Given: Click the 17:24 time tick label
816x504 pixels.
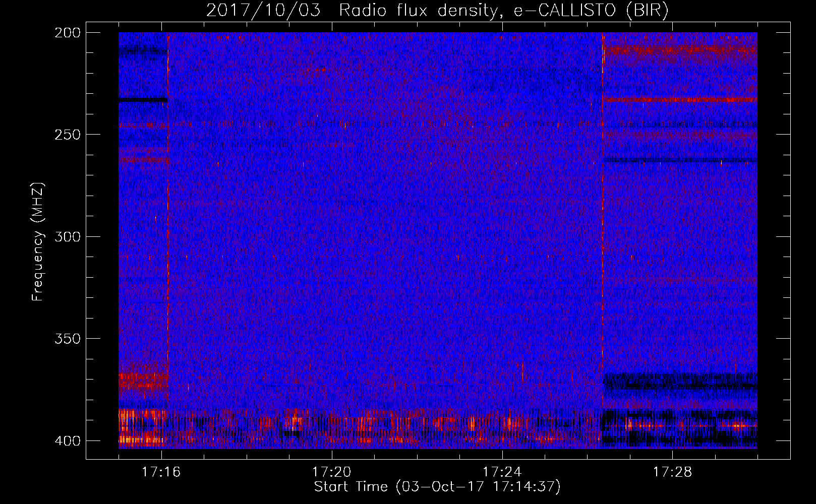Looking at the screenshot, I should click(502, 472).
